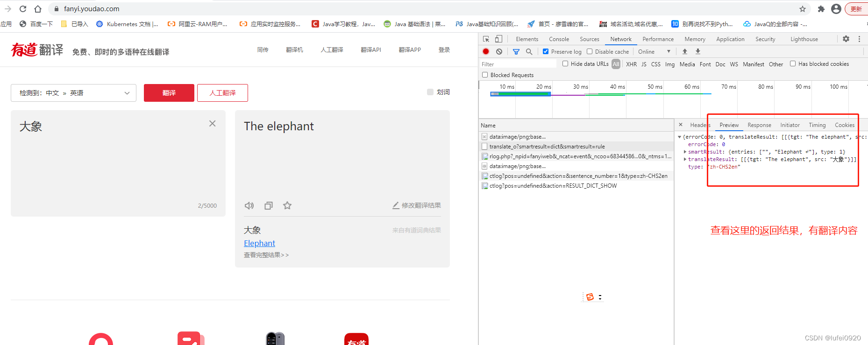868x345 pixels.
Task: Open the language selection dropdown
Action: pos(73,93)
